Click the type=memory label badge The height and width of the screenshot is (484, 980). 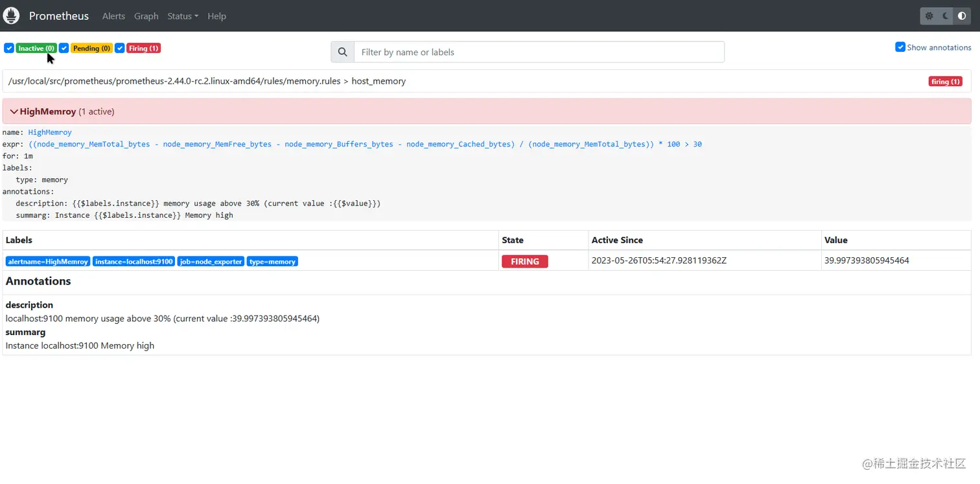click(x=272, y=261)
